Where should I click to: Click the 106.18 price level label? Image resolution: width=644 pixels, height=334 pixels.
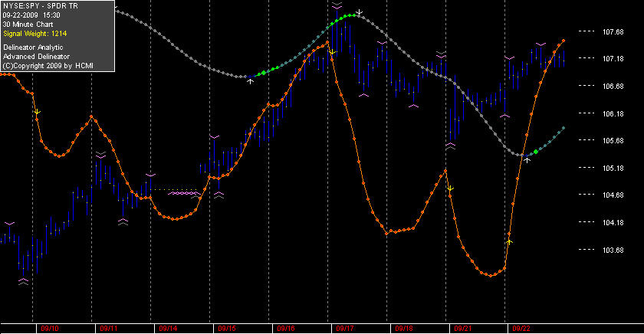pos(613,113)
